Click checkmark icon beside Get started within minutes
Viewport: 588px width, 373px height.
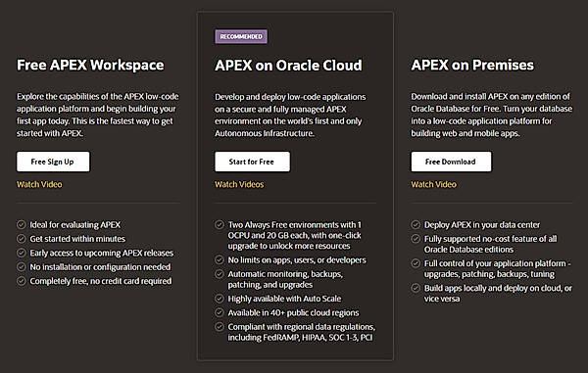coord(22,239)
